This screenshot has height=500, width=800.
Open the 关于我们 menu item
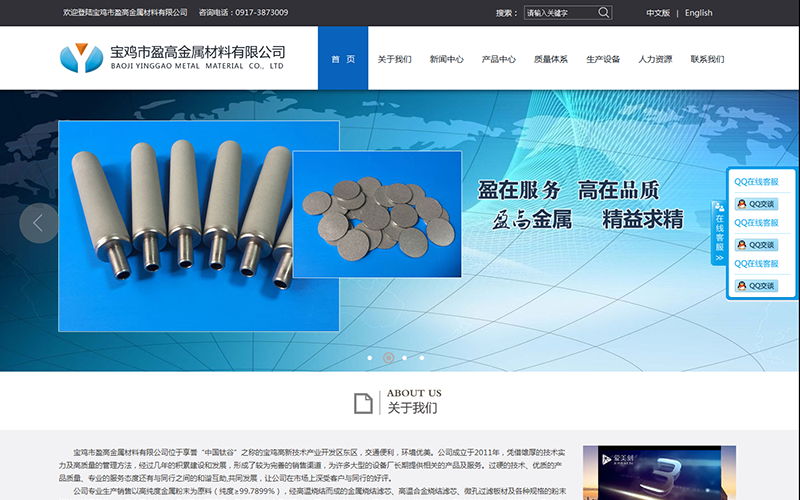point(394,59)
